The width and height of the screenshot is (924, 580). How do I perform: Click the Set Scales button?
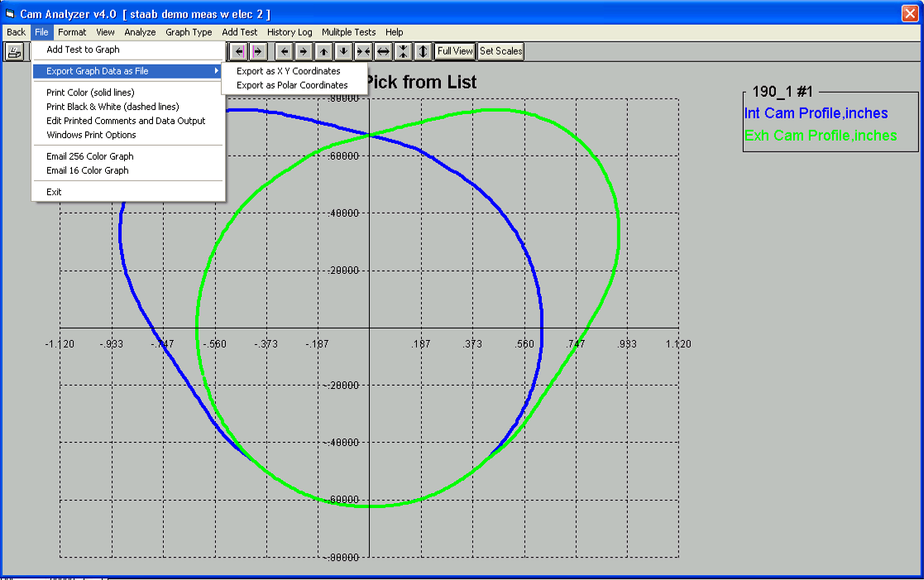tap(501, 51)
